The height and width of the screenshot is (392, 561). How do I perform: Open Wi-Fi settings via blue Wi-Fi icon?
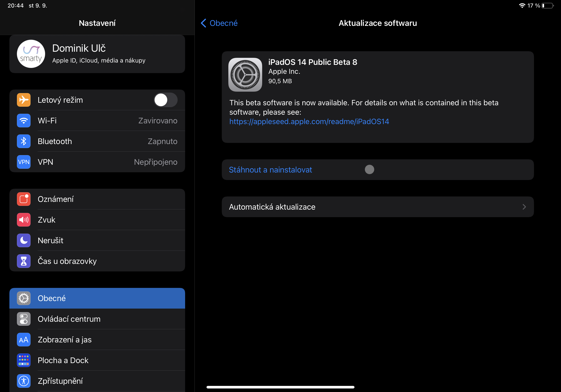pyautogui.click(x=24, y=121)
